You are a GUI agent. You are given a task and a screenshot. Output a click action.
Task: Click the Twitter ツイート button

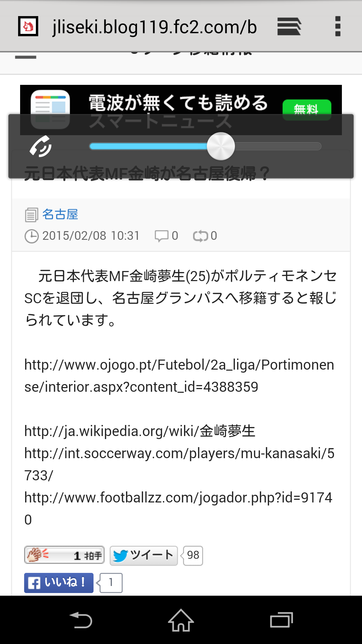(x=143, y=556)
